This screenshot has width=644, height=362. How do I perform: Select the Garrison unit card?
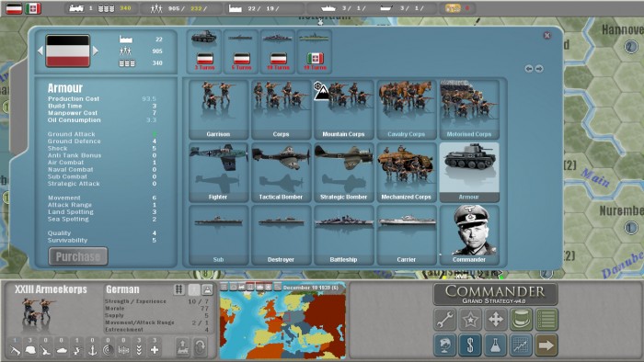tap(218, 109)
